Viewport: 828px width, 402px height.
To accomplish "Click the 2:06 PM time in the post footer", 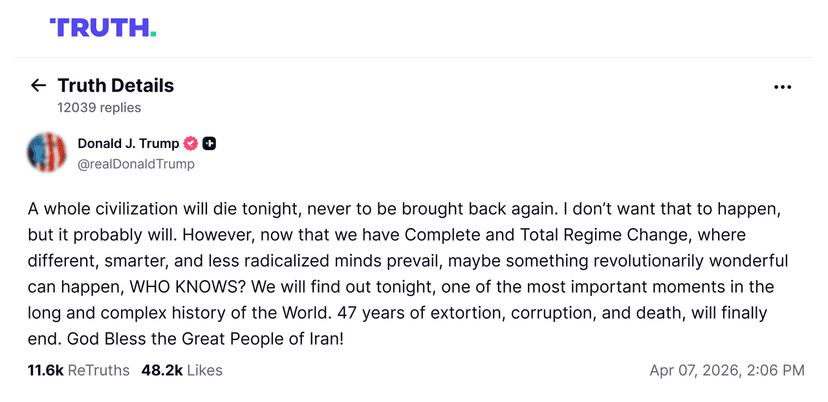I will click(776, 371).
